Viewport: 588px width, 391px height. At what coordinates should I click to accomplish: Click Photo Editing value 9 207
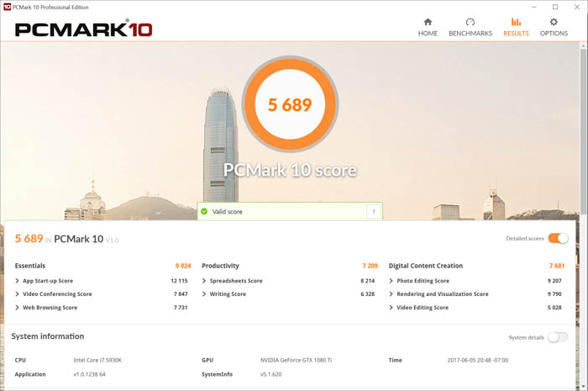[554, 281]
